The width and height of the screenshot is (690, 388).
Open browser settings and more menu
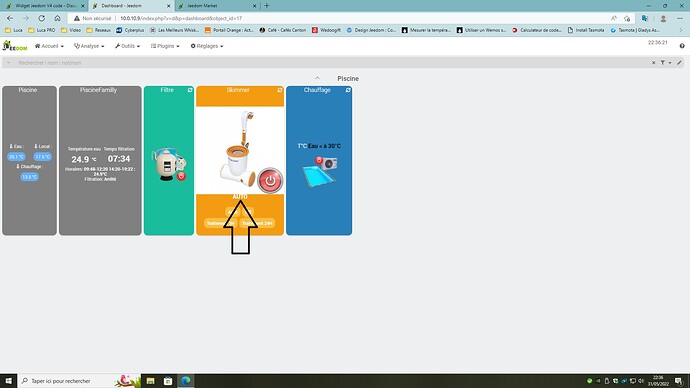(680, 18)
